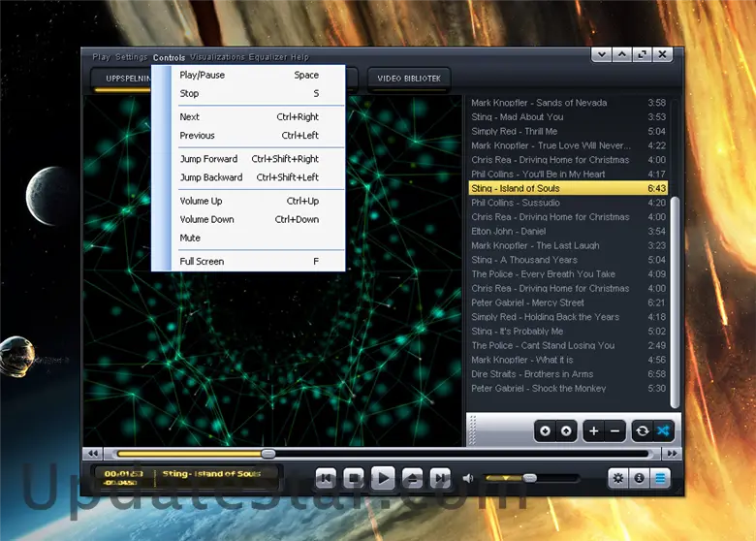This screenshot has height=541, width=756.
Task: Open the Equalizer menu
Action: pos(268,57)
